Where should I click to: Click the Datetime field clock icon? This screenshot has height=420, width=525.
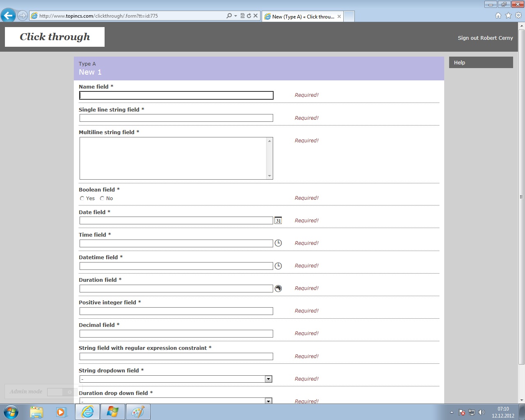click(x=278, y=266)
